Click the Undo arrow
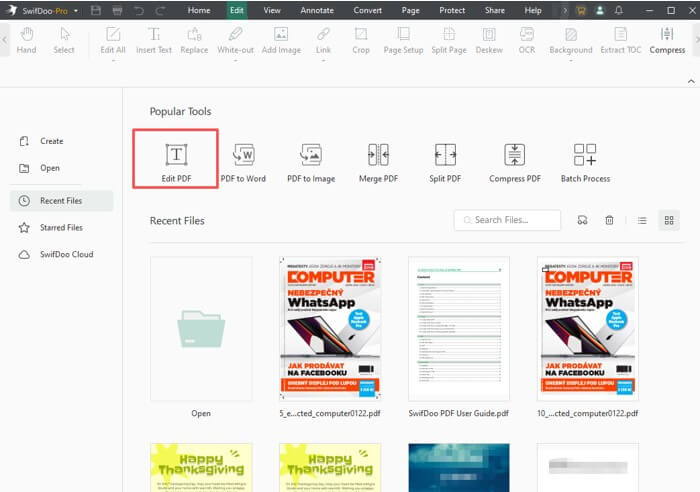The image size is (700, 492). coord(139,10)
